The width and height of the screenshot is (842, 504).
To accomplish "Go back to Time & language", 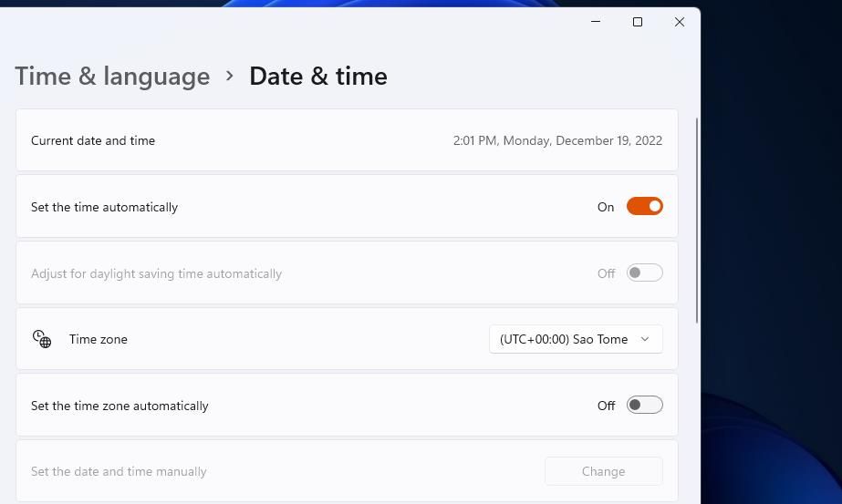I will 112,76.
